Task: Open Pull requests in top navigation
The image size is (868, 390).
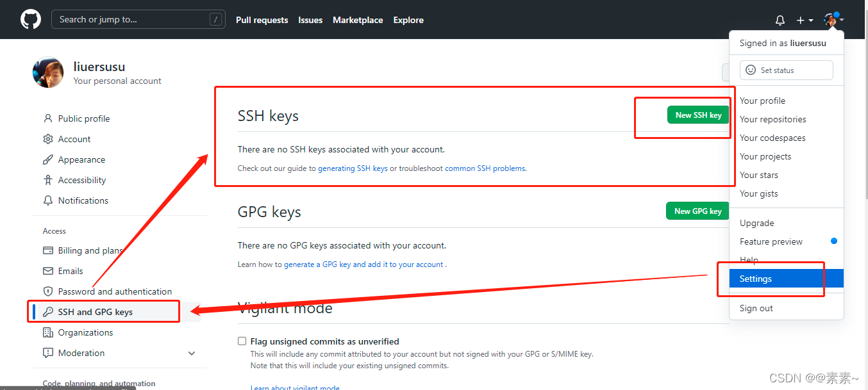Action: pyautogui.click(x=262, y=20)
